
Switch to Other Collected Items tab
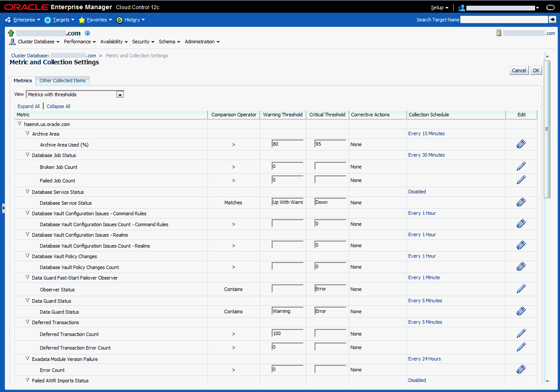coord(63,80)
